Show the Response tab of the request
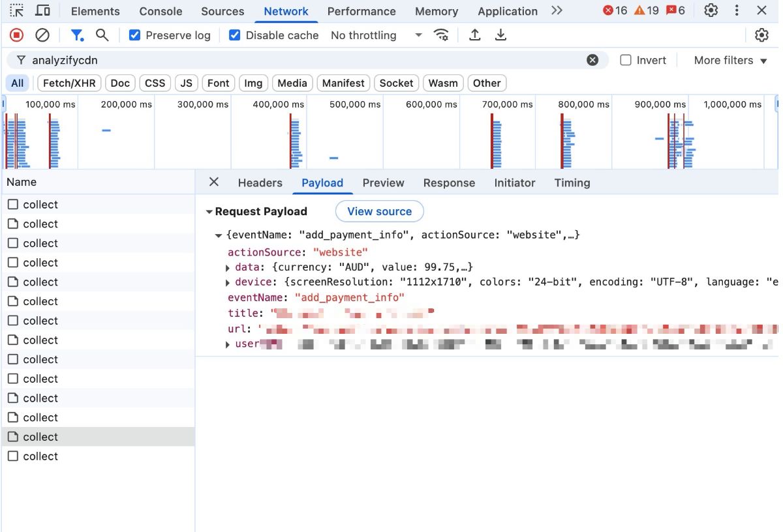 coord(449,183)
